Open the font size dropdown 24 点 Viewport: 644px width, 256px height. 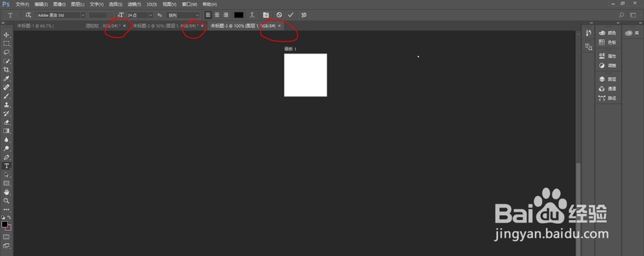point(140,15)
